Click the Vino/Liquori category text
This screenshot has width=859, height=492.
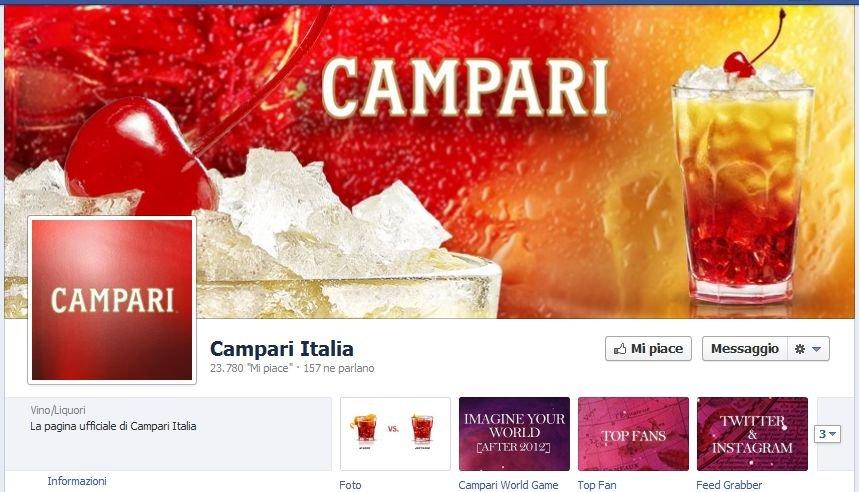pos(58,410)
